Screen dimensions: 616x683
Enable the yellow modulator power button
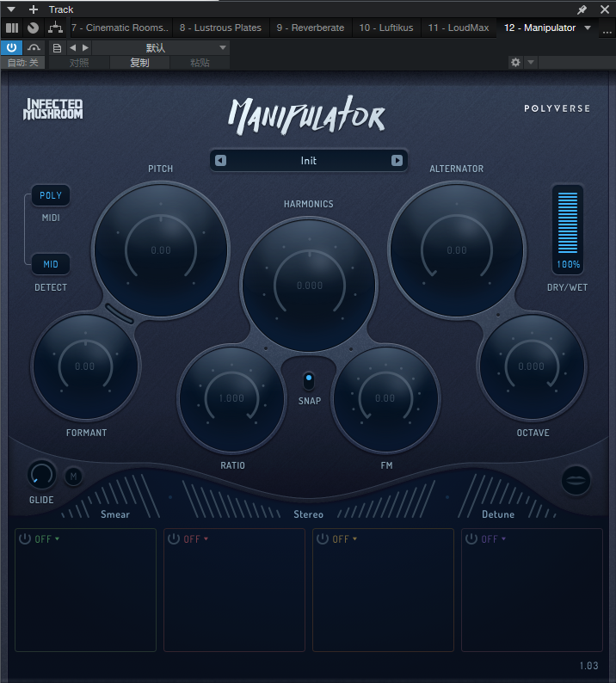click(323, 538)
